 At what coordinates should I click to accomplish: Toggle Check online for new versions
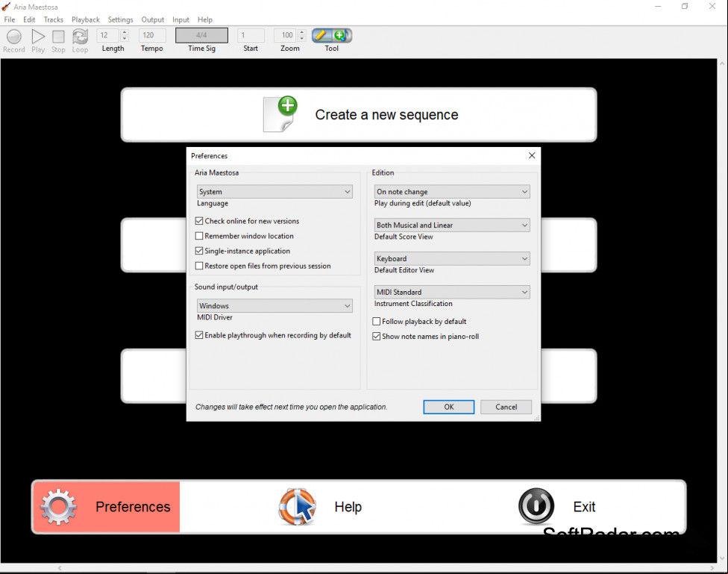click(199, 221)
